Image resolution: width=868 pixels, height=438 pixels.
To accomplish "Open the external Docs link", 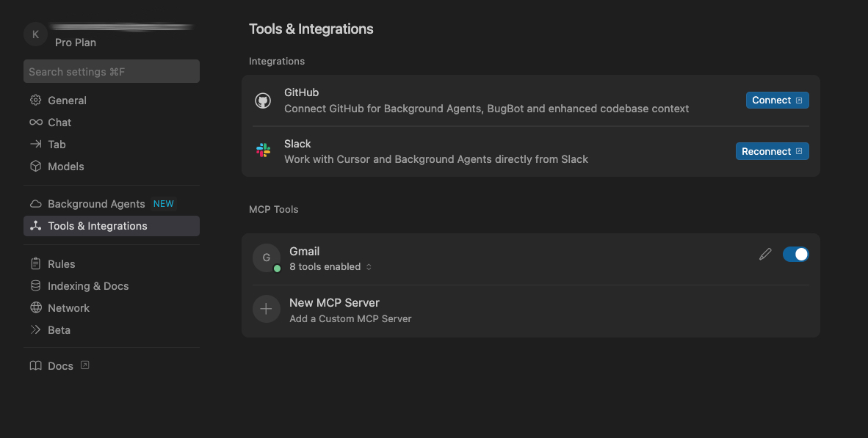I will coord(61,366).
